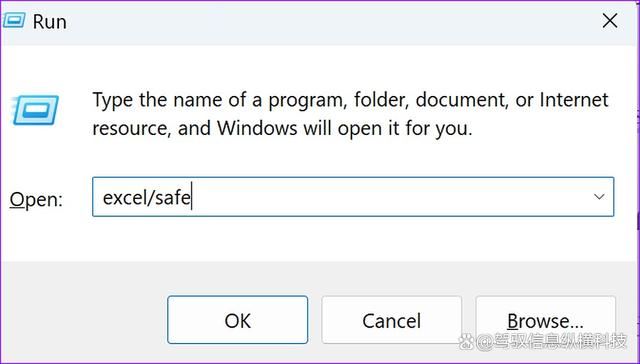Image resolution: width=640 pixels, height=364 pixels.
Task: Click the "Windows will open it for you" line
Action: coord(344,129)
